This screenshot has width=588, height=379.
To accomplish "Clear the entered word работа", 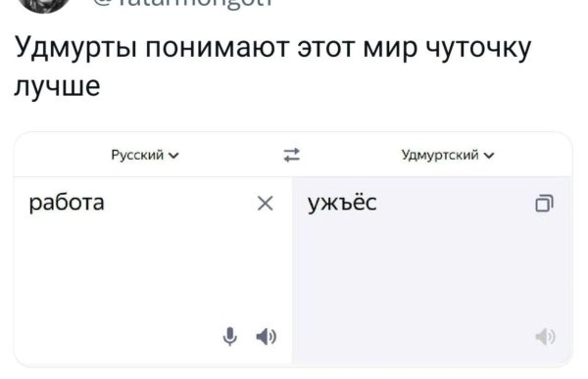I will coord(266,203).
